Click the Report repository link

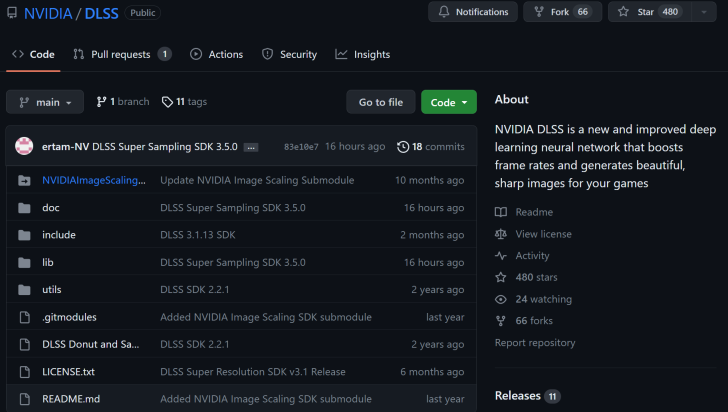point(535,343)
